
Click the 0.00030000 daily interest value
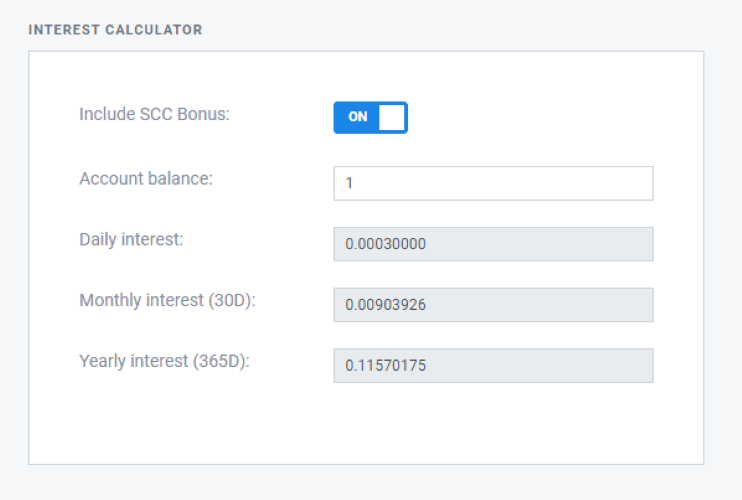click(x=385, y=244)
